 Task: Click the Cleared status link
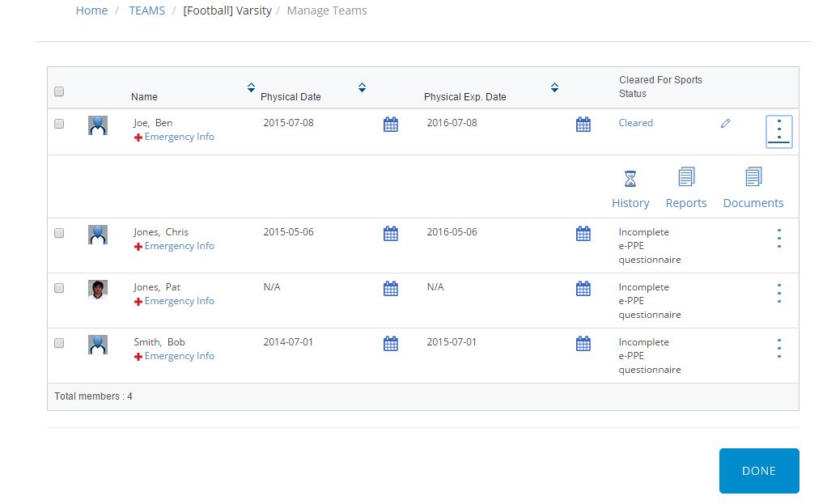point(635,123)
